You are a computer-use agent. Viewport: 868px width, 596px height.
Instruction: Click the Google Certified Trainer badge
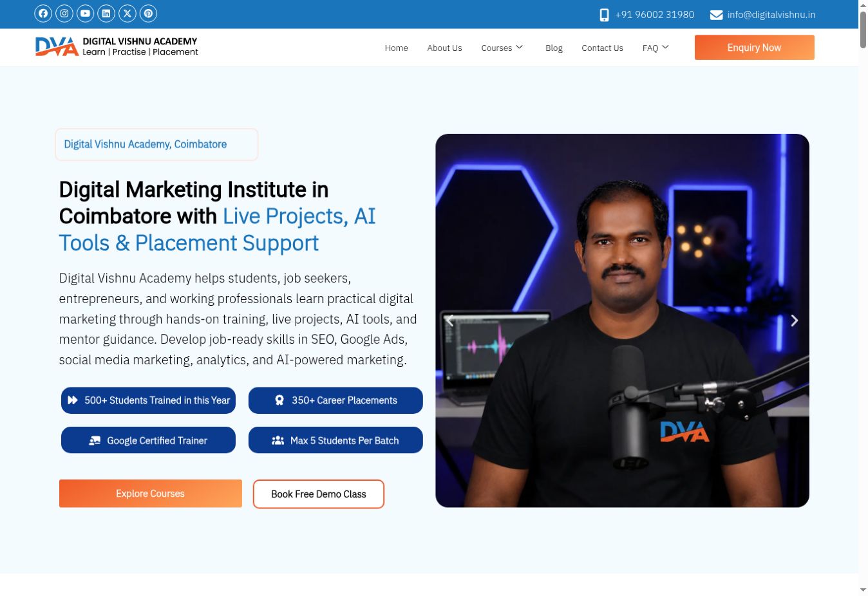148,440
